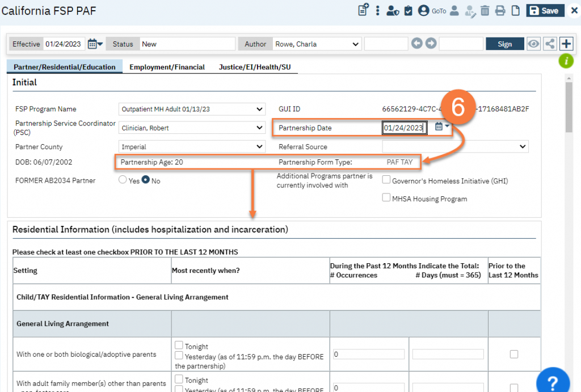The height and width of the screenshot is (392, 581).
Task: Open the Effective date calendar picker
Action: [x=95, y=44]
